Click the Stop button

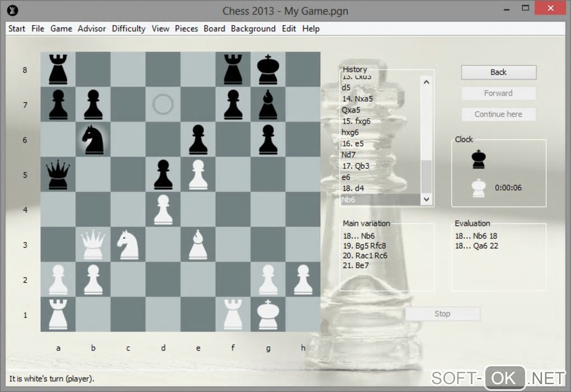point(442,314)
